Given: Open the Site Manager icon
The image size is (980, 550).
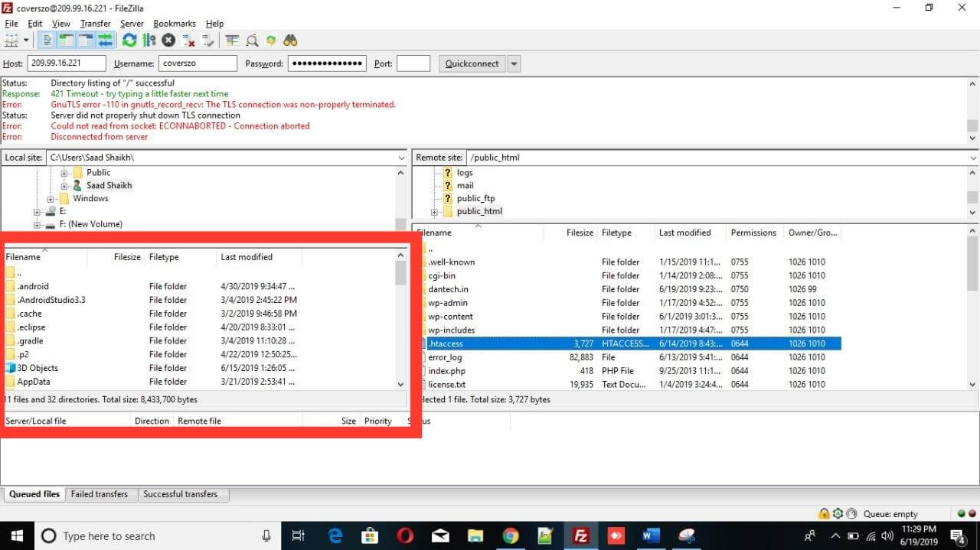Looking at the screenshot, I should 11,41.
